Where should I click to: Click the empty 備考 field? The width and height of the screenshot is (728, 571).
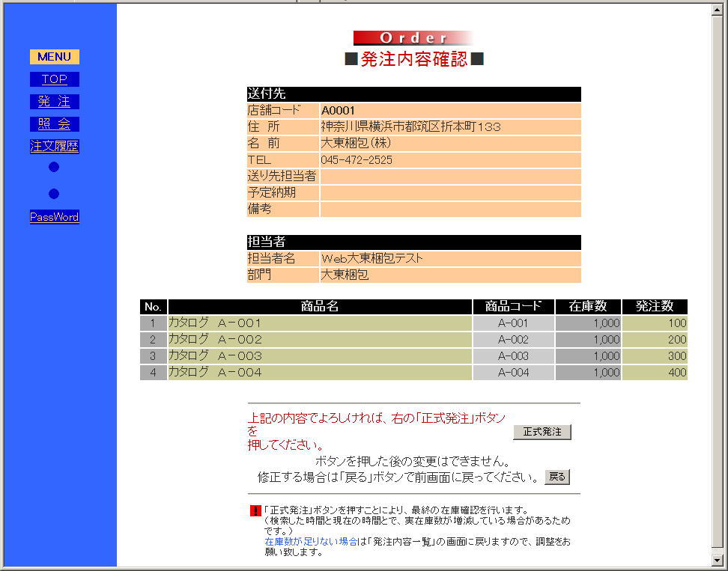coord(449,210)
